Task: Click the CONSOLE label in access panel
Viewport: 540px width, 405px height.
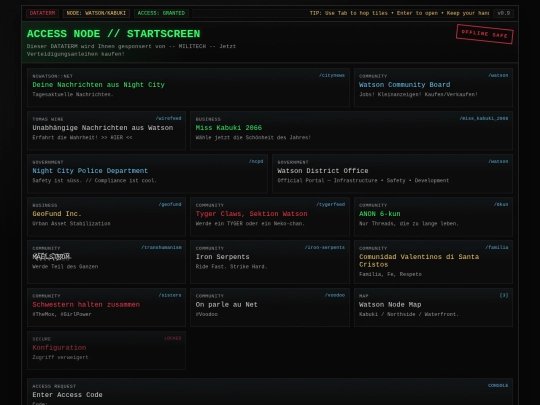Action: pyautogui.click(x=498, y=385)
